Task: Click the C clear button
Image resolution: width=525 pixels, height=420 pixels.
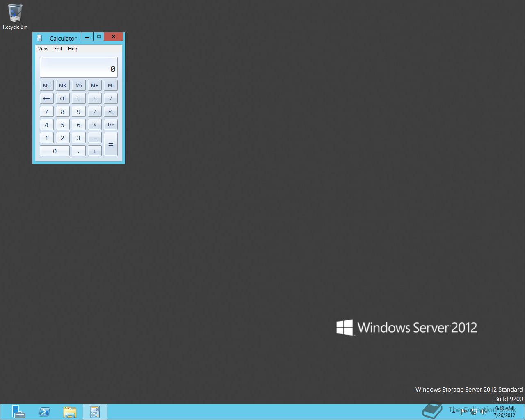Action: pos(79,98)
